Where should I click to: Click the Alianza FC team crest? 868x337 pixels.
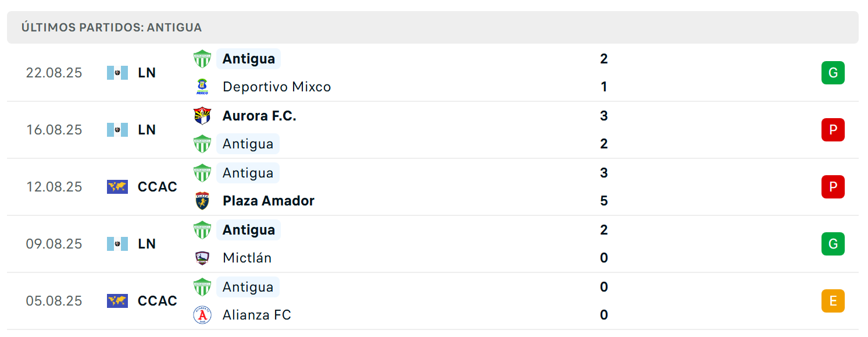pos(202,315)
